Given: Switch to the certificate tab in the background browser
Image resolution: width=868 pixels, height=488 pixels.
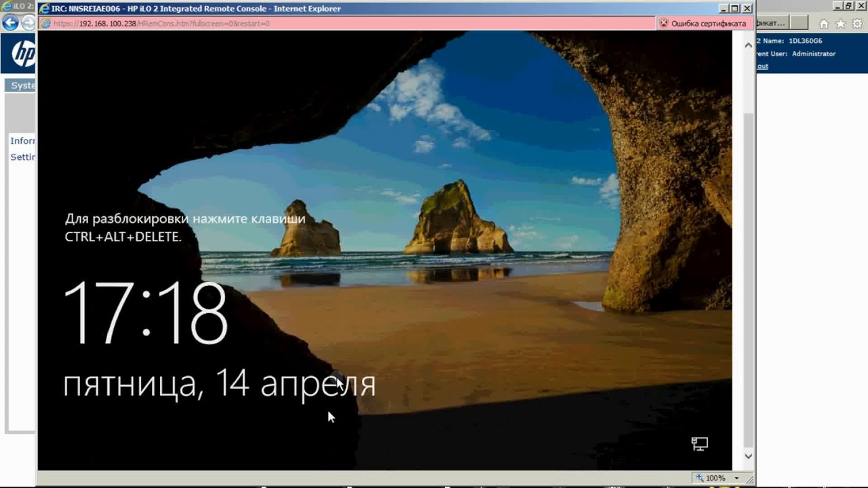Looking at the screenshot, I should point(773,23).
